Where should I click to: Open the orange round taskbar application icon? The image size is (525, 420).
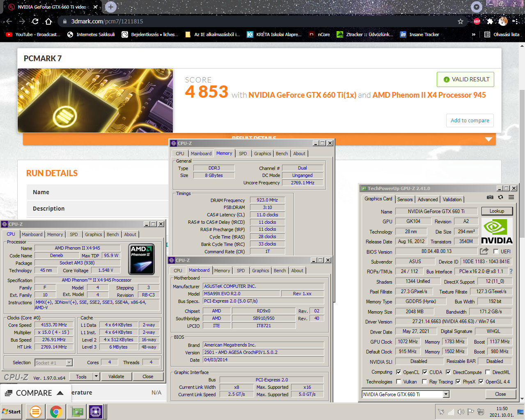[x=36, y=411]
